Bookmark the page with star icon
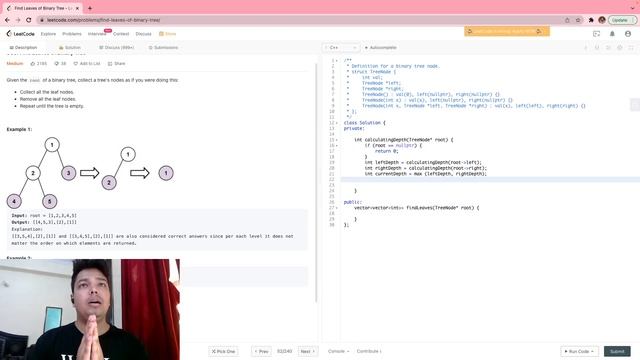The image size is (640, 360). coord(578,20)
